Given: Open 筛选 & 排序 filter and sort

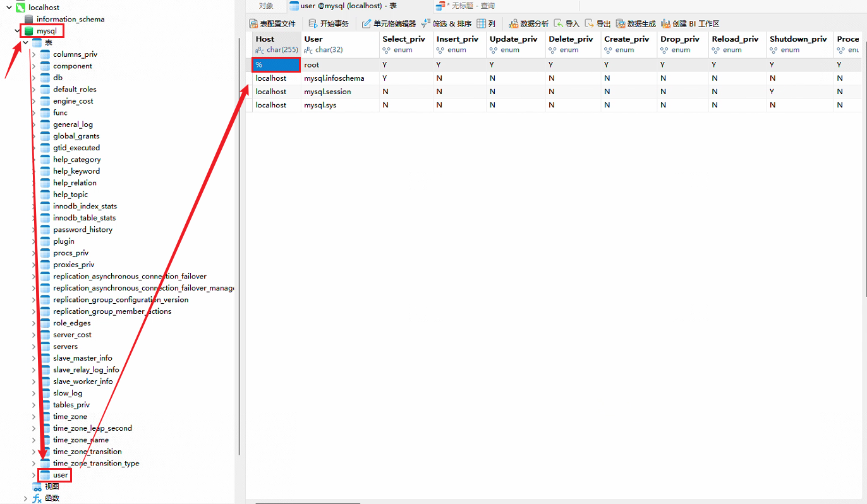Looking at the screenshot, I should 446,23.
